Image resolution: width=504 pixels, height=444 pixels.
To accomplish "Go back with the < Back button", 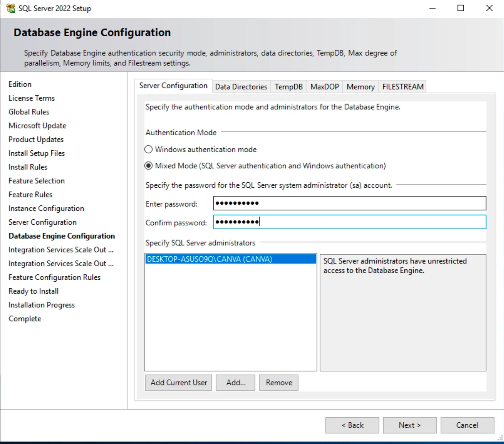I will coord(352,425).
